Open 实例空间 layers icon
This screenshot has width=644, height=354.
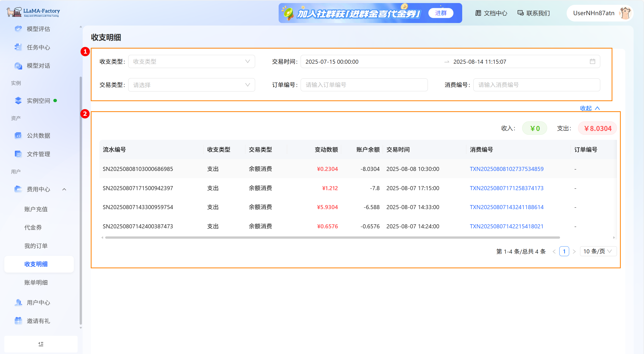tap(18, 101)
